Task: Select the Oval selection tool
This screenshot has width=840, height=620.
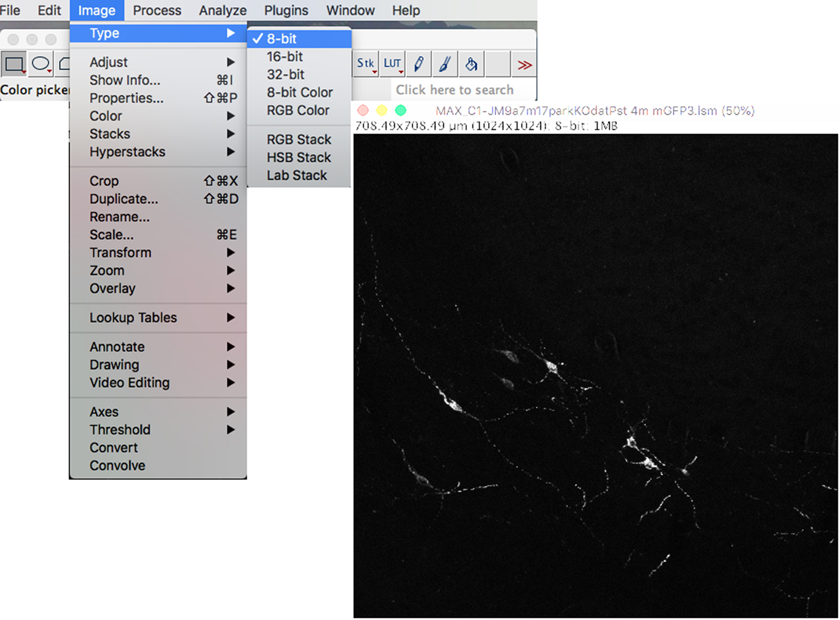Action: pos(41,65)
